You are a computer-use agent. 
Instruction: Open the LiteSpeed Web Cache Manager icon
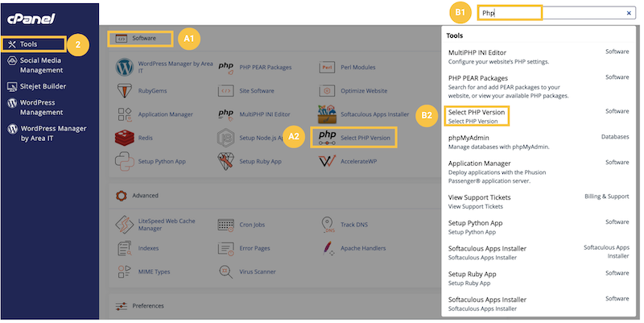[x=124, y=224]
